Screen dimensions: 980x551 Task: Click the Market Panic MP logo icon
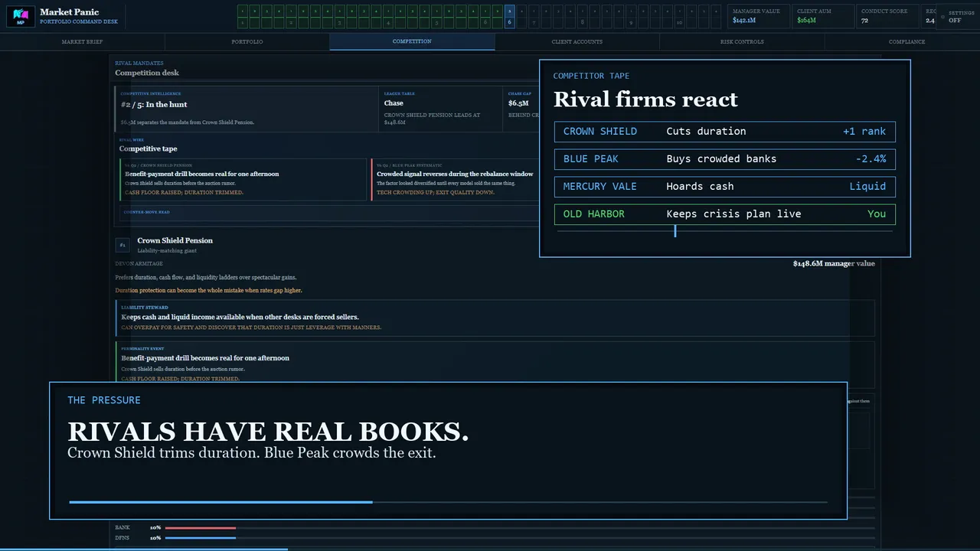pyautogui.click(x=21, y=16)
